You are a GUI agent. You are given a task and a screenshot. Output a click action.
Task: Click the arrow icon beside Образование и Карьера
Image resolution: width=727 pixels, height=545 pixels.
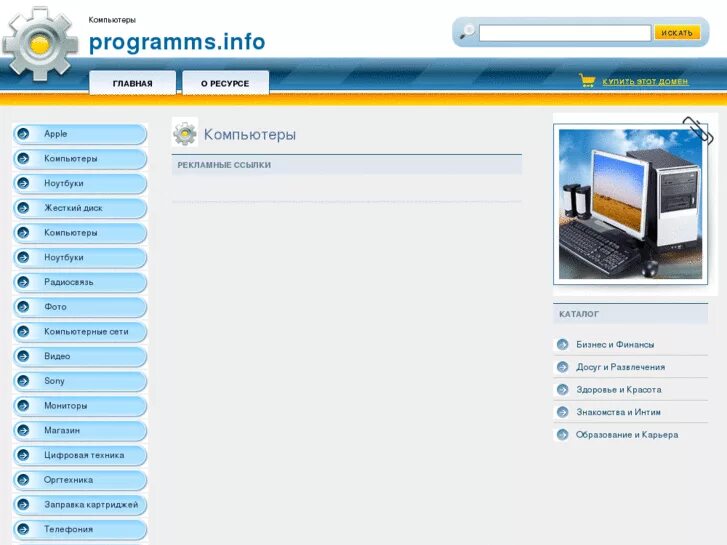coord(562,435)
